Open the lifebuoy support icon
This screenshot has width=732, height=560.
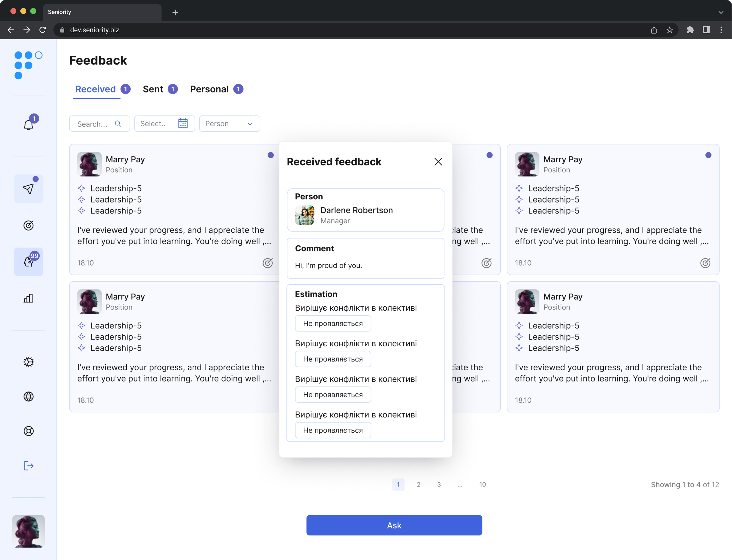coord(28,431)
